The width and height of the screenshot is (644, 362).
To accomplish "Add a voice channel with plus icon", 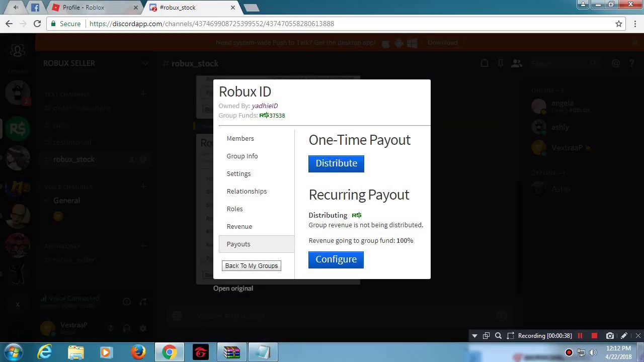I will (143, 187).
